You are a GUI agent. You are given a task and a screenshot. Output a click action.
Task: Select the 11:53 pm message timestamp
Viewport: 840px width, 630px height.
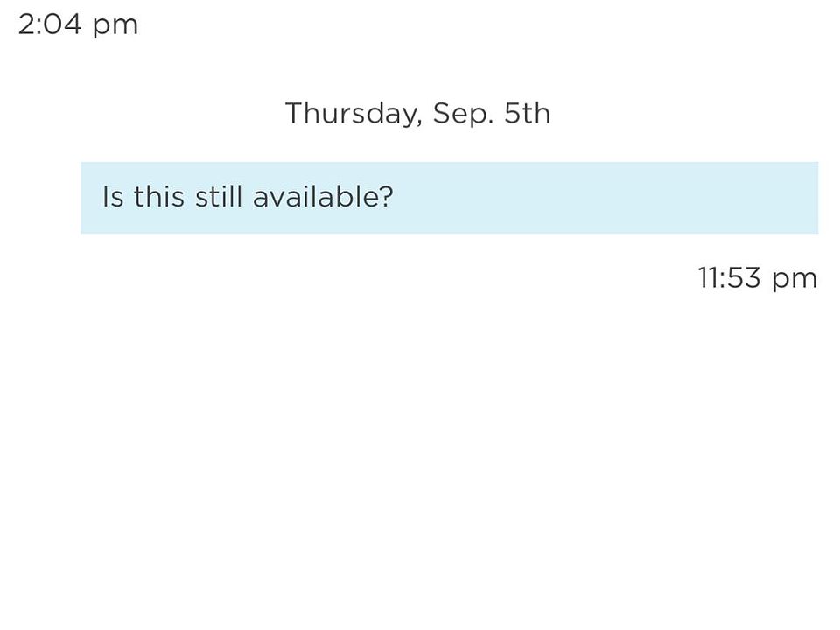click(x=757, y=278)
